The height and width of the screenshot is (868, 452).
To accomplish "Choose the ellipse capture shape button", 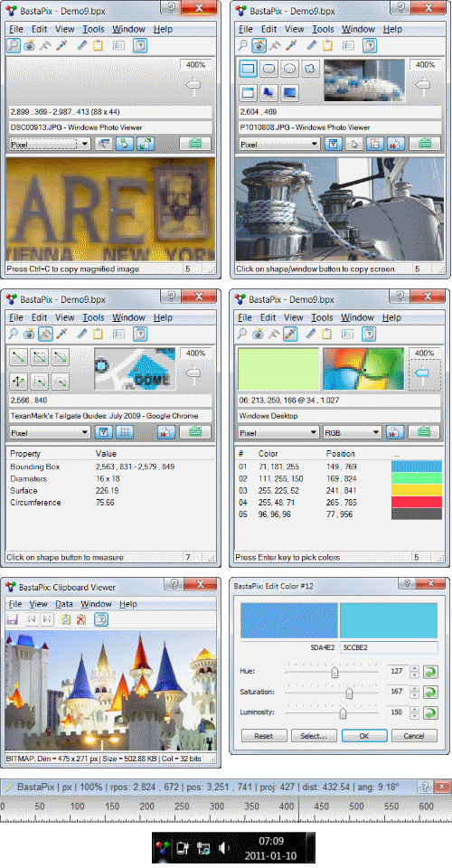I will pyautogui.click(x=290, y=69).
